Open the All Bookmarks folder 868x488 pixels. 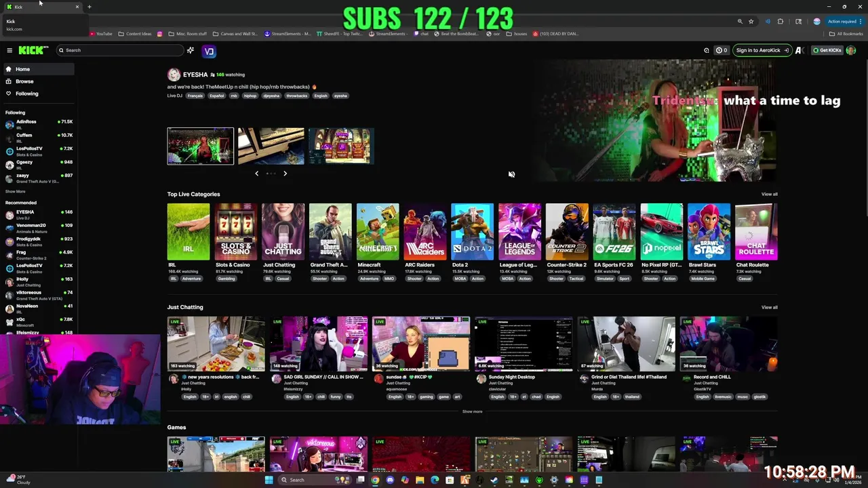point(846,33)
